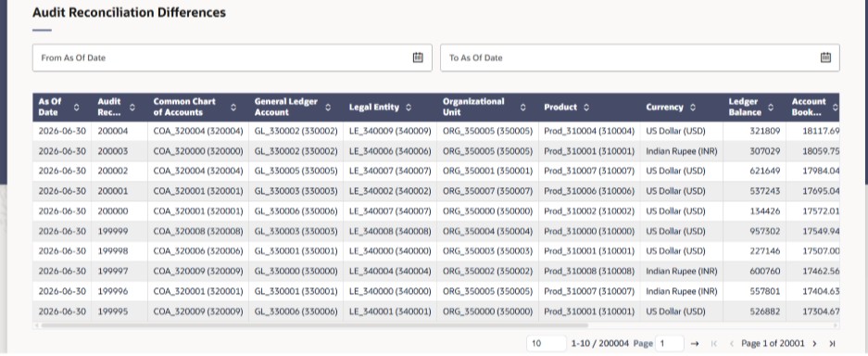Select audit record 199998 cell

point(120,251)
